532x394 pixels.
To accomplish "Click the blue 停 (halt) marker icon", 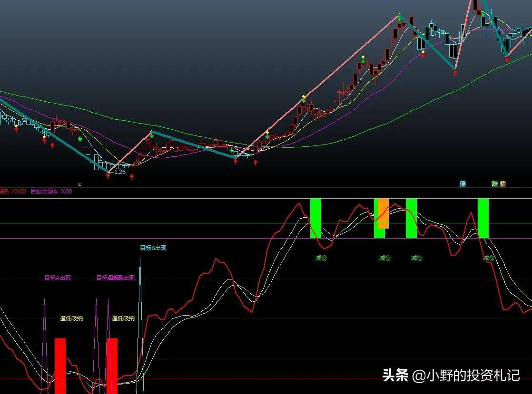I will tap(463, 183).
